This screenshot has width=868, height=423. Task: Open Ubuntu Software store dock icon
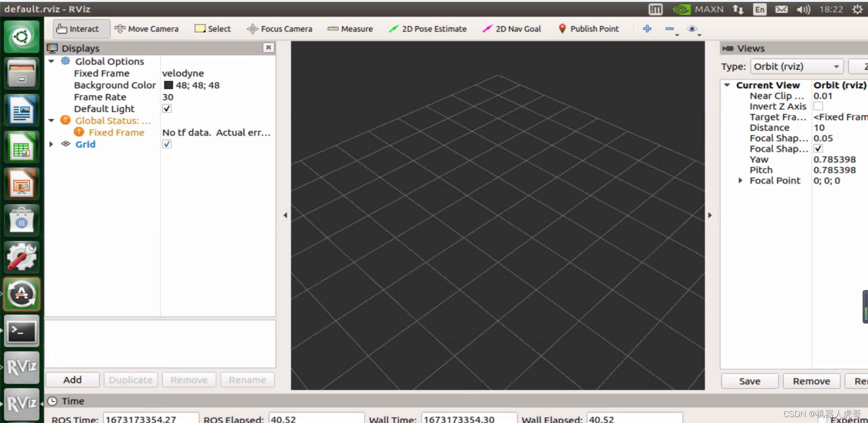22,220
